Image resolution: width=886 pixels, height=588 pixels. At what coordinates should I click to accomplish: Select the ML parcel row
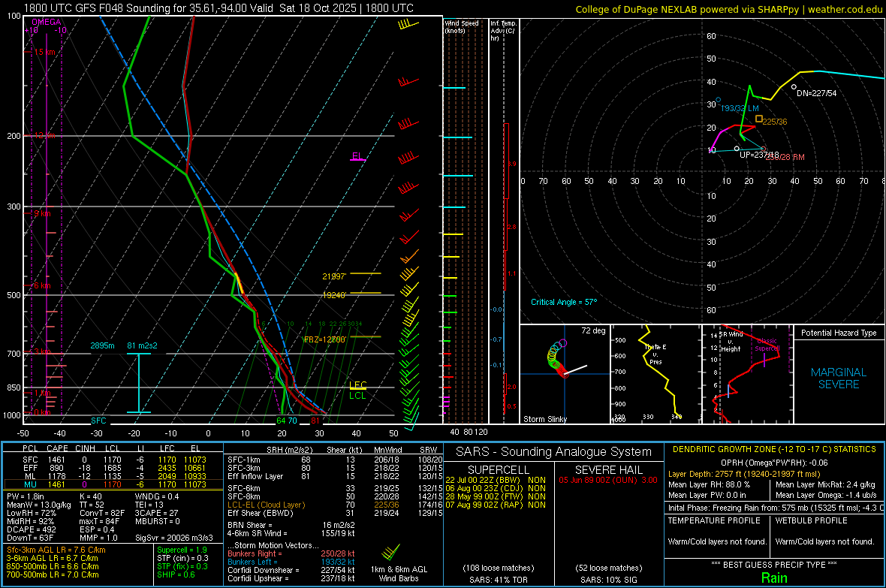click(x=114, y=476)
